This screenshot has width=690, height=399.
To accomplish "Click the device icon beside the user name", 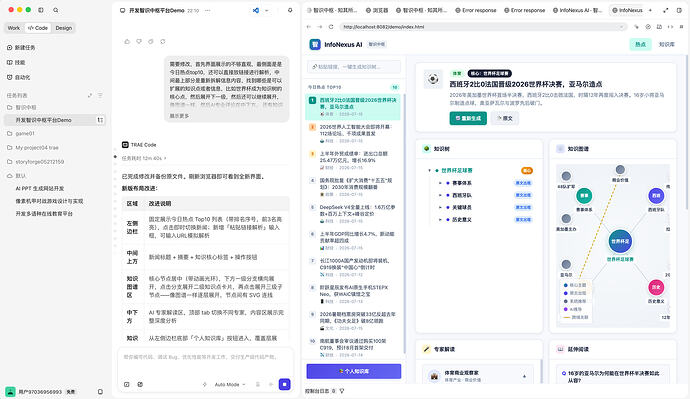I will pyautogui.click(x=100, y=392).
